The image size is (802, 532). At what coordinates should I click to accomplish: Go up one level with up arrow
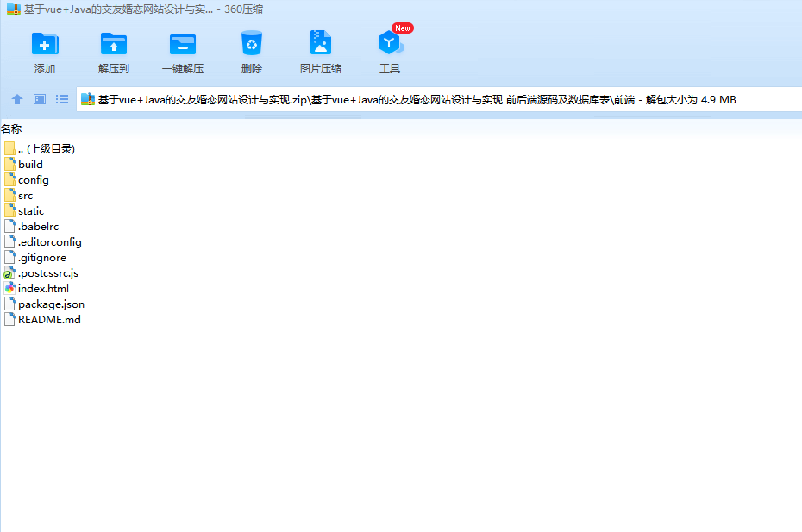click(17, 99)
